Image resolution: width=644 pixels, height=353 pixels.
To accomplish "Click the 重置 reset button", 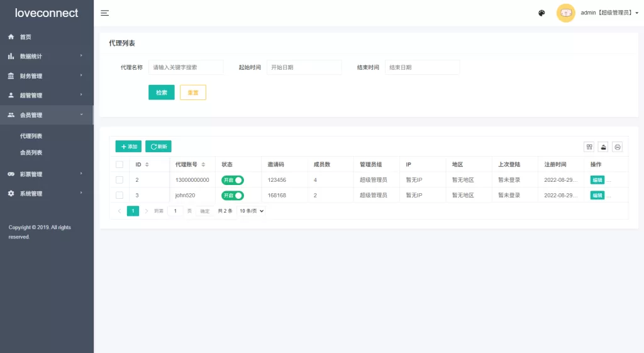I will [x=193, y=92].
